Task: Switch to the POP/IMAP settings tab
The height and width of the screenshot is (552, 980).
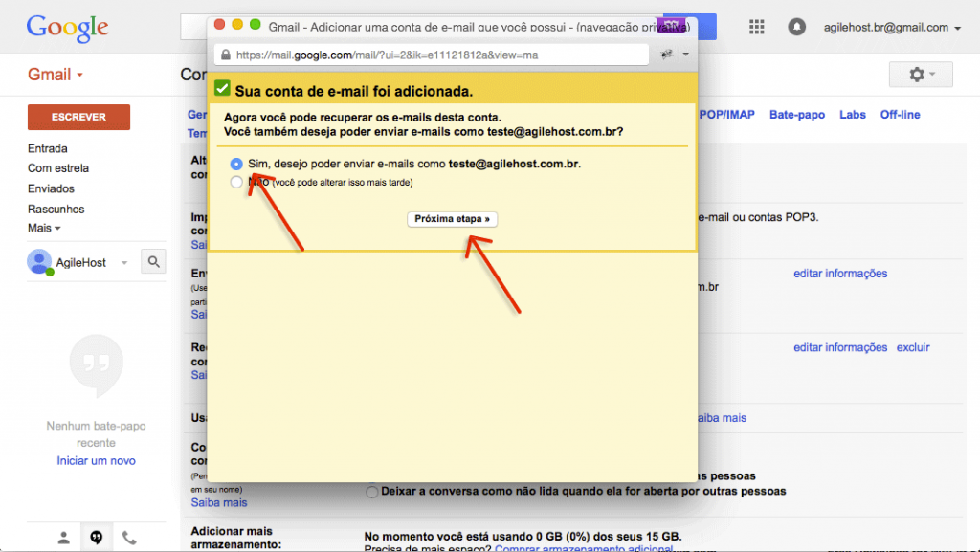Action: click(727, 115)
